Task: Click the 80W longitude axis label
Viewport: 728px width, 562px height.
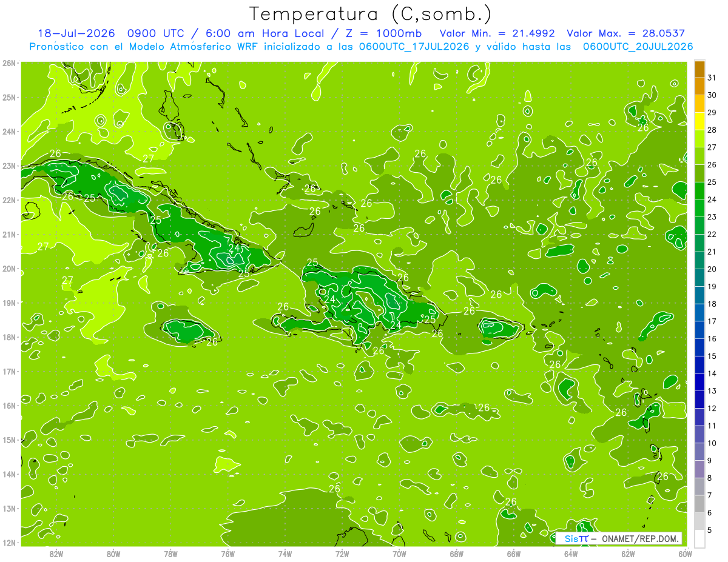Action: point(113,554)
